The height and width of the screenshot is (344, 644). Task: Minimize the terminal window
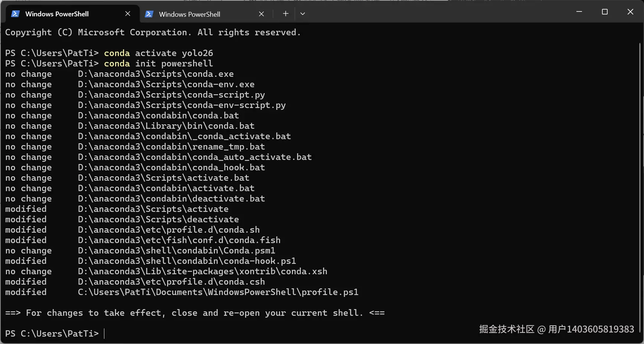coord(579,12)
